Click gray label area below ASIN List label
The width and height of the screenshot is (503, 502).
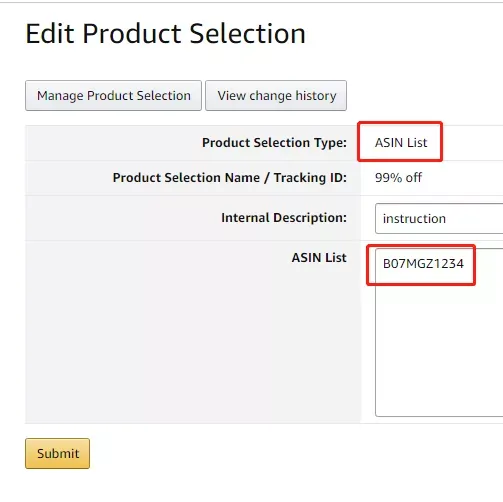tap(193, 343)
